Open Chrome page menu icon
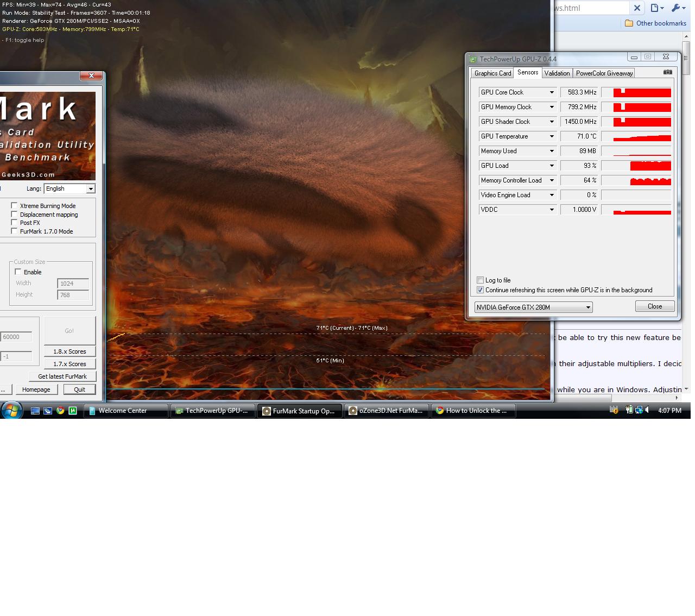Image resolution: width=695 pixels, height=616 pixels. tap(657, 8)
